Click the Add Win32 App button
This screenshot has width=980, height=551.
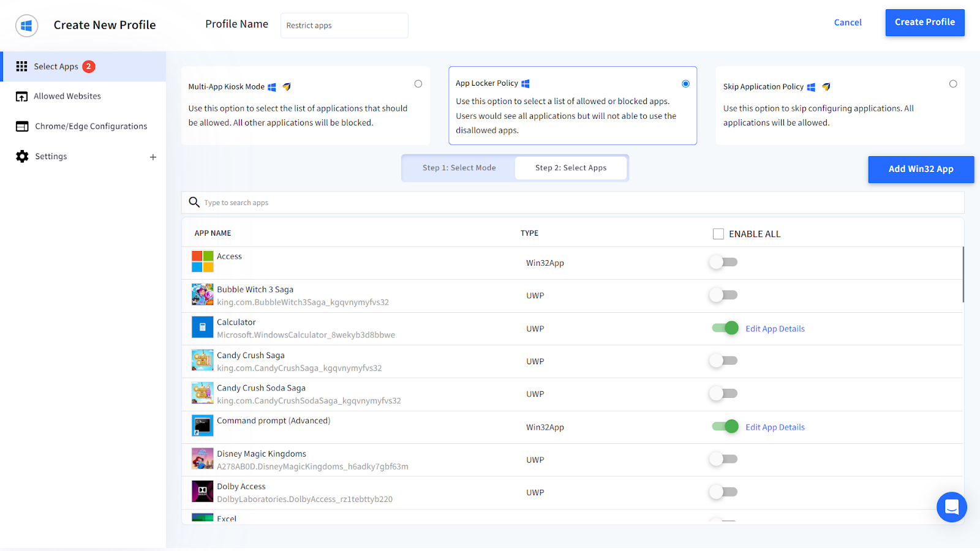[x=921, y=169]
